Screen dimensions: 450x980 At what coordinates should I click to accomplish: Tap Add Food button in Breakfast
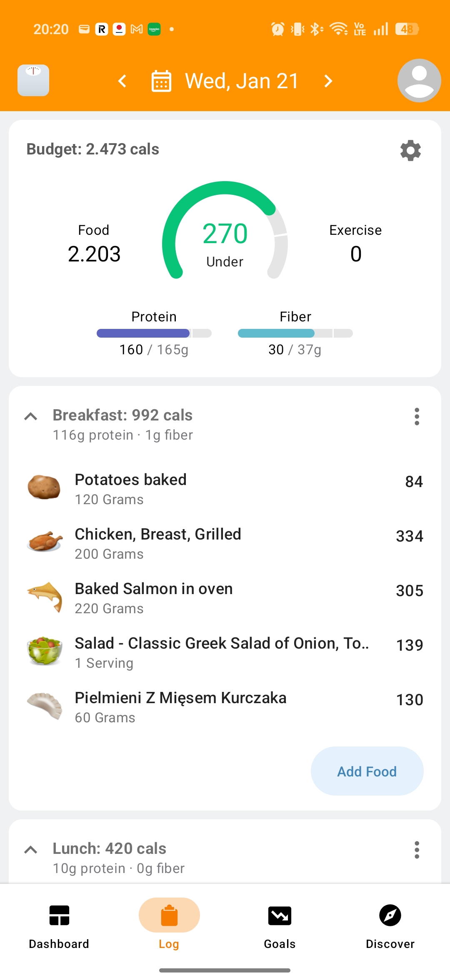367,771
